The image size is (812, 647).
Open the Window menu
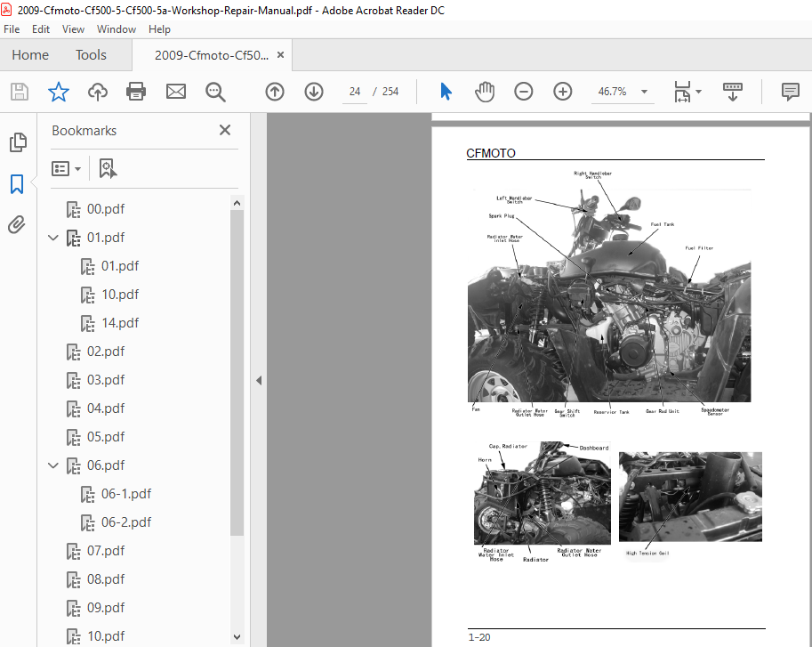click(116, 29)
